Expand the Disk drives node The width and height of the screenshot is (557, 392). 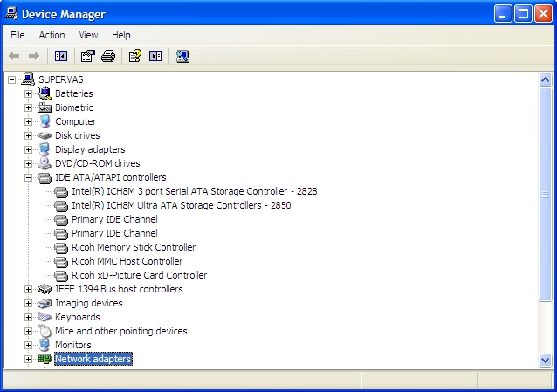click(x=29, y=135)
